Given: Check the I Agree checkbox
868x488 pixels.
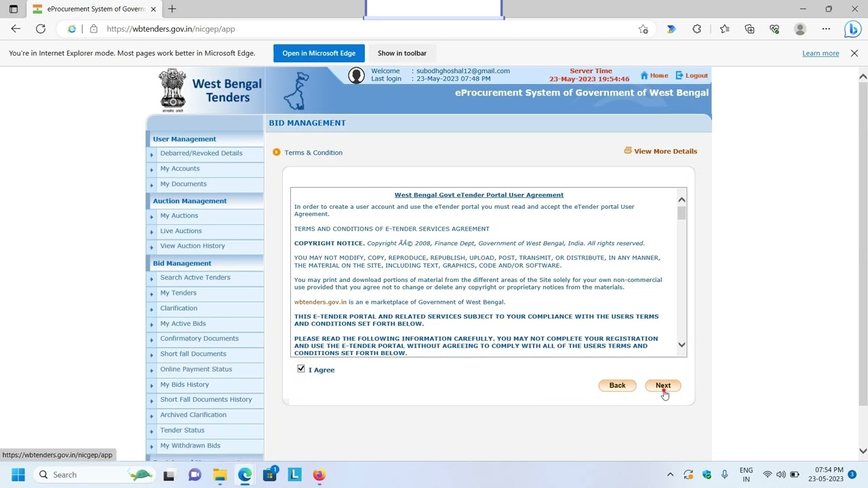Looking at the screenshot, I should (x=301, y=369).
